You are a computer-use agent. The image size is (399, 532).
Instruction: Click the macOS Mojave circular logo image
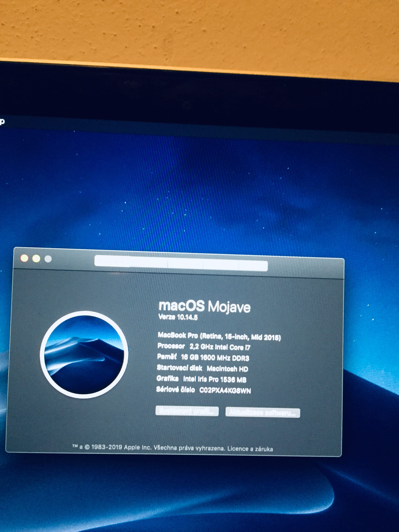84,355
